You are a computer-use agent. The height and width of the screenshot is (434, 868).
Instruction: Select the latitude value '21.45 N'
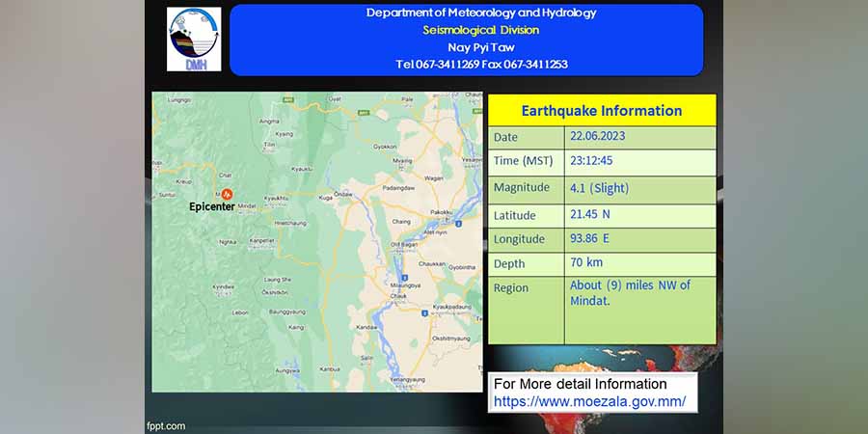coord(590,214)
